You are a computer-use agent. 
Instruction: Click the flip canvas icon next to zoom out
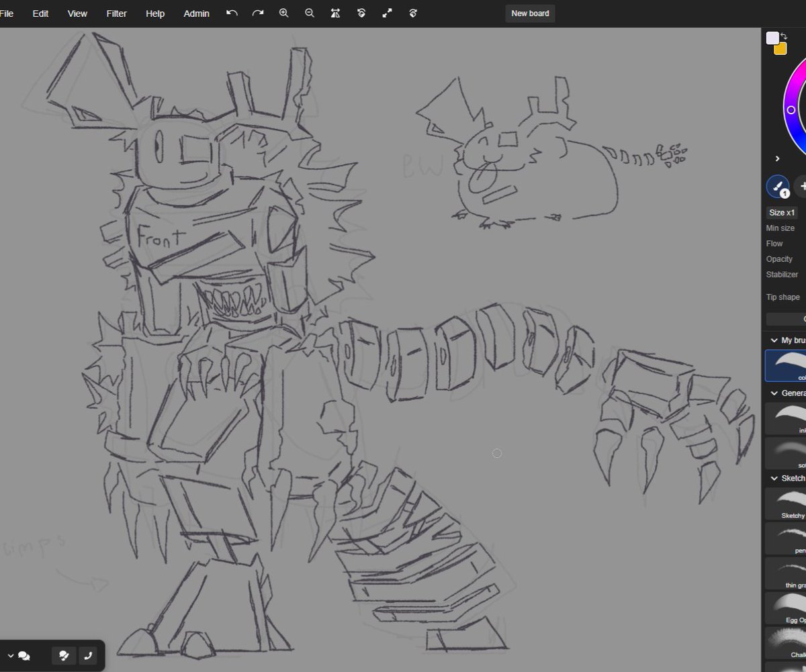pos(336,13)
